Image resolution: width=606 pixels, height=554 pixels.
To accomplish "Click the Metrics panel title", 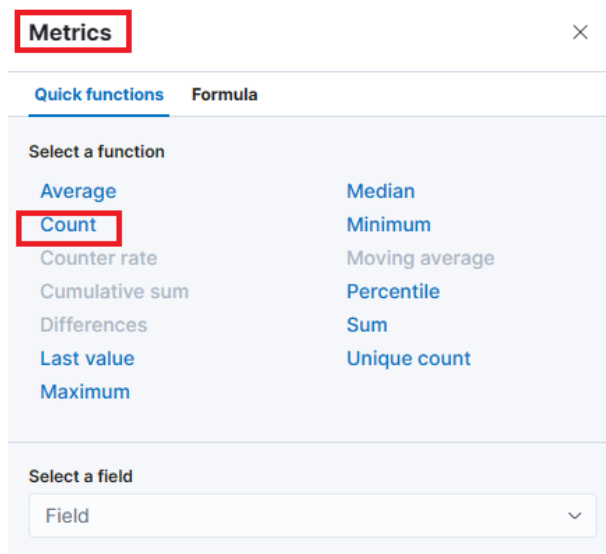I will [70, 32].
